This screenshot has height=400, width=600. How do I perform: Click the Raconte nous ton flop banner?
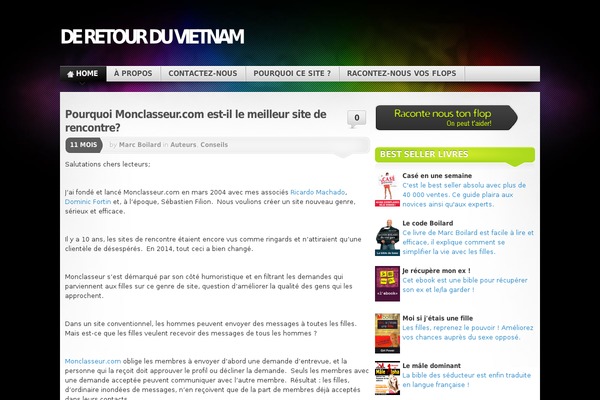point(447,118)
